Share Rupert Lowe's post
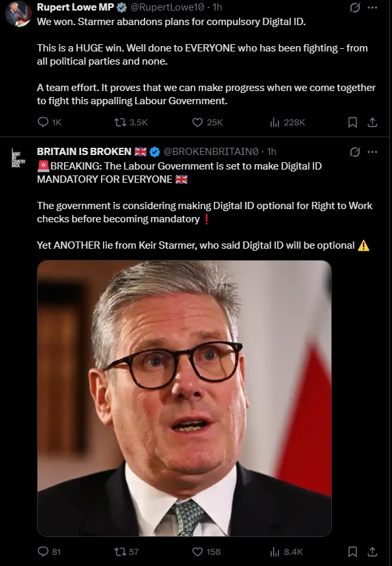392x566 pixels. click(x=372, y=122)
